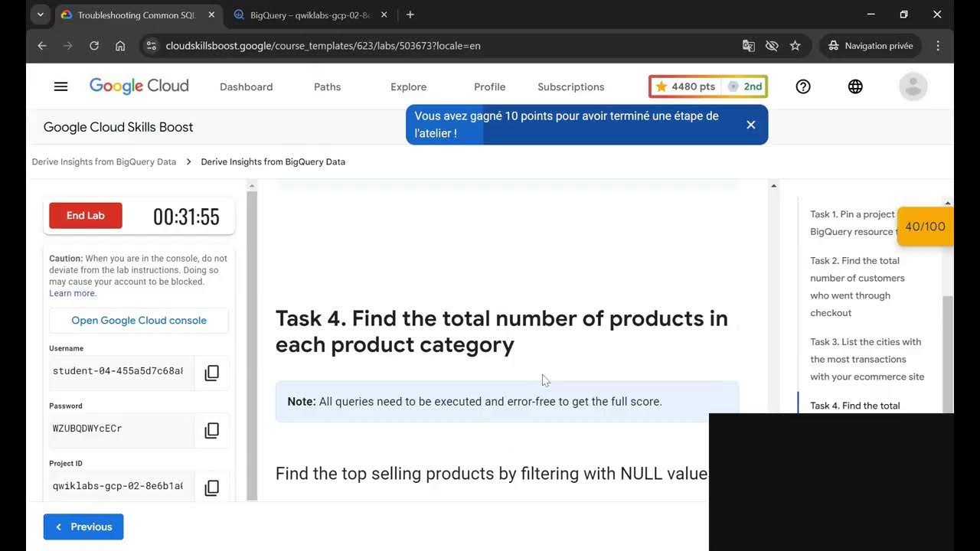980x551 pixels.
Task: Select the password WZUBQDWYcECr text
Action: (x=87, y=429)
